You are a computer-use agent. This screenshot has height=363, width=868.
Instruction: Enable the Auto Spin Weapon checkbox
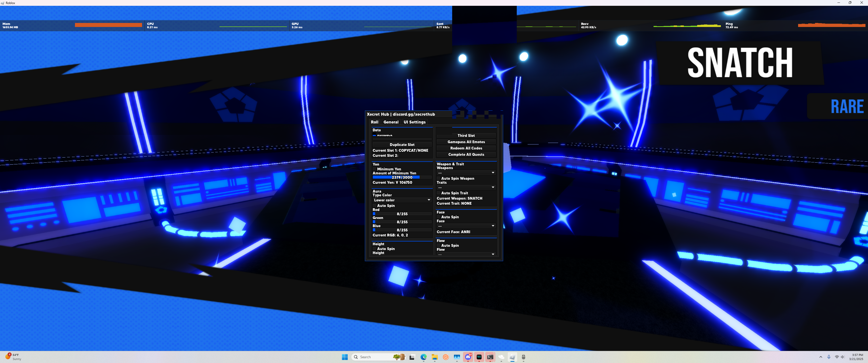click(x=439, y=178)
